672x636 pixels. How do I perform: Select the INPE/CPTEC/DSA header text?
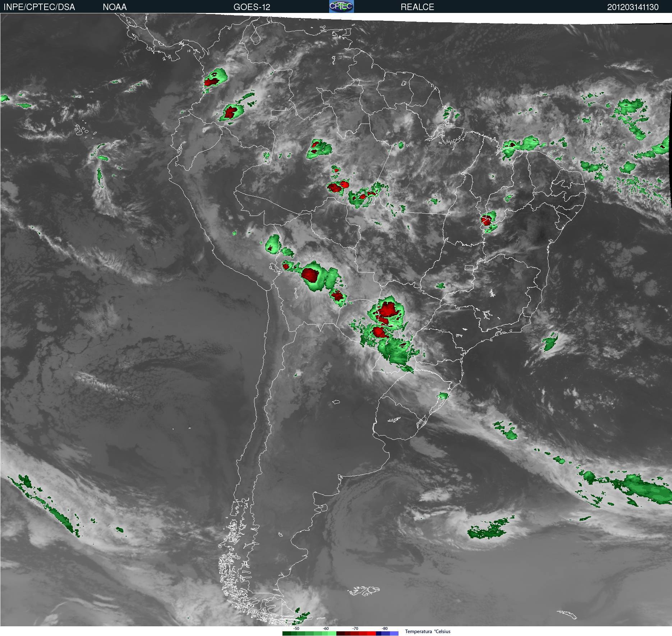(39, 7)
